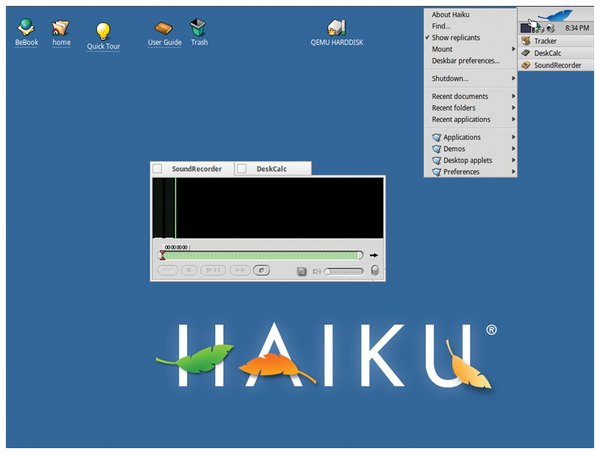This screenshot has height=454, width=600.
Task: Click the Applications folder icon in the menu
Action: pos(436,137)
